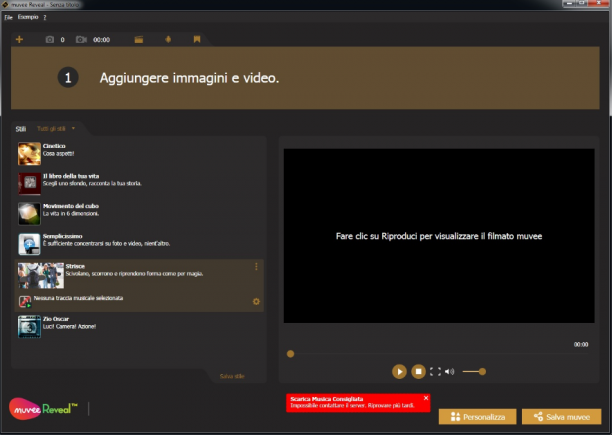Open the three-dot options on Strisce style
The width and height of the screenshot is (612, 435).
click(256, 266)
